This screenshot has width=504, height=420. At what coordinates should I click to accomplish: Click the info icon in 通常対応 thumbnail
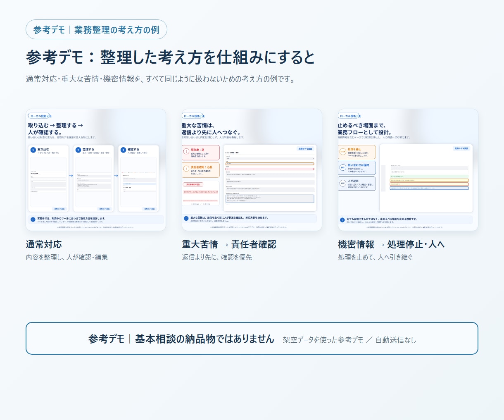click(33, 220)
